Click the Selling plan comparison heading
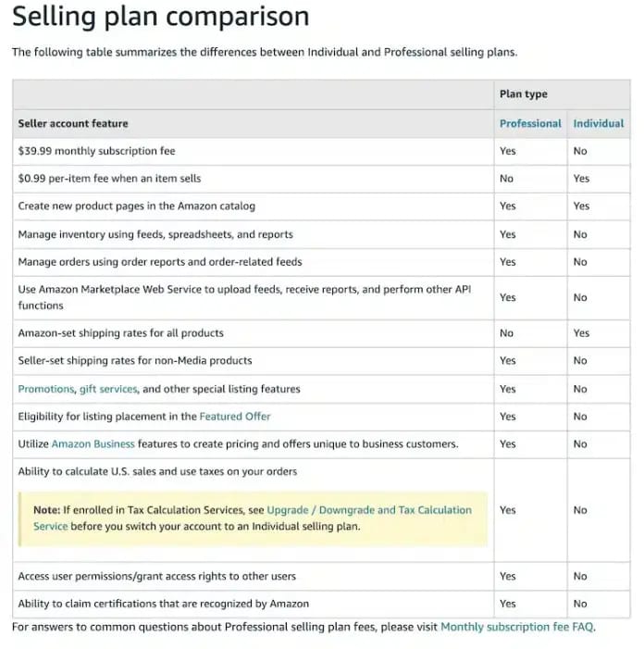This screenshot has height=649, width=644. pos(160,17)
